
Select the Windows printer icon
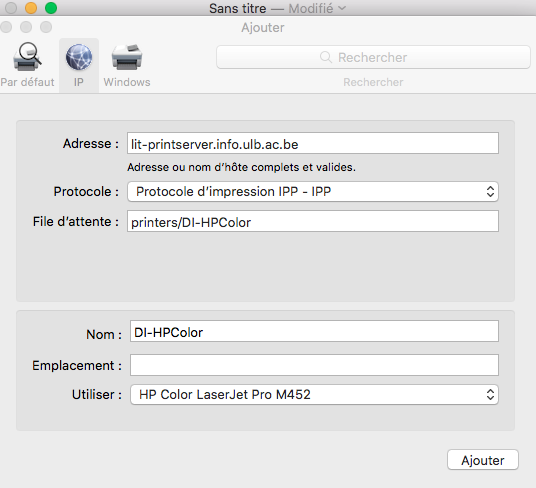click(x=127, y=57)
